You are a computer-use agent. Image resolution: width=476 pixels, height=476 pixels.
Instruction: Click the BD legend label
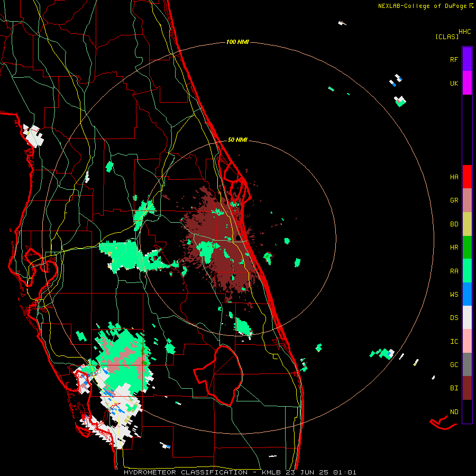point(454,224)
